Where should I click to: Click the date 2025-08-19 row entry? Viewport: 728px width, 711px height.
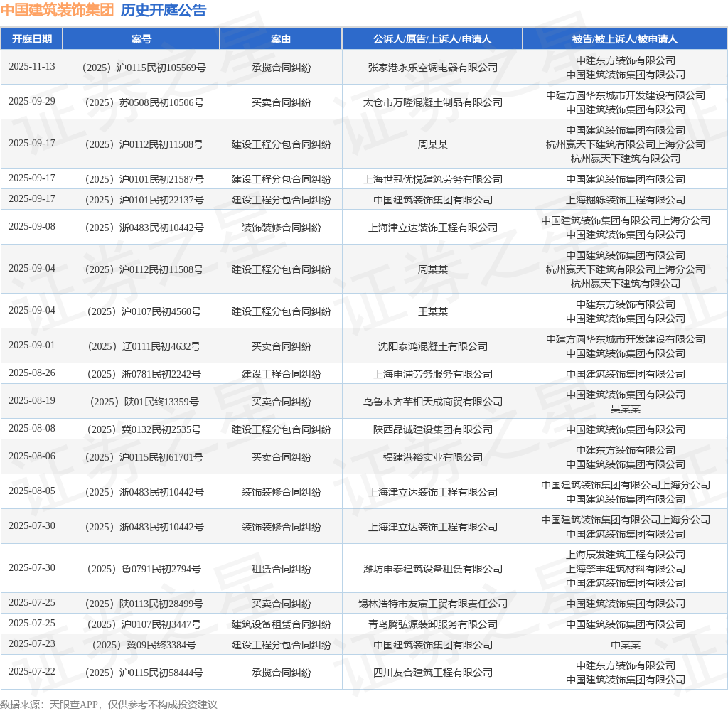click(32, 401)
